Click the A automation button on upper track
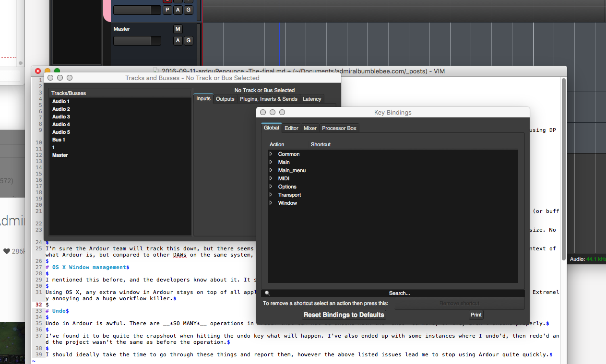The image size is (606, 364). [x=178, y=10]
